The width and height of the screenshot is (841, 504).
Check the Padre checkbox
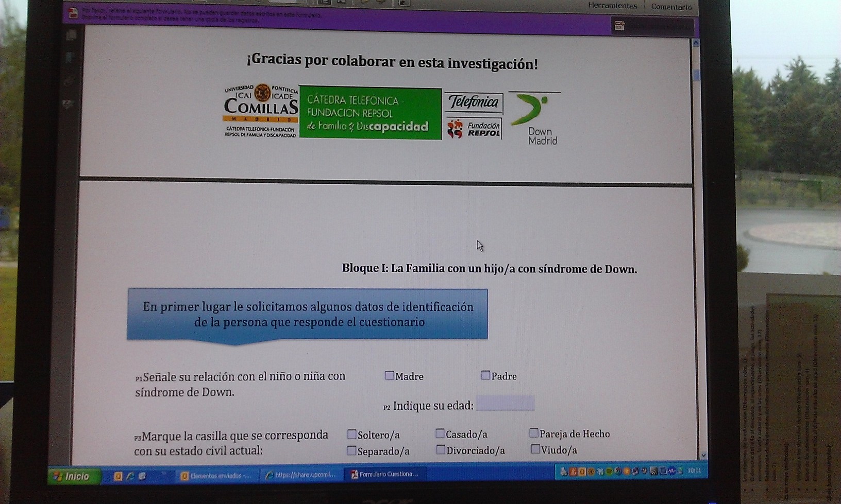[485, 375]
